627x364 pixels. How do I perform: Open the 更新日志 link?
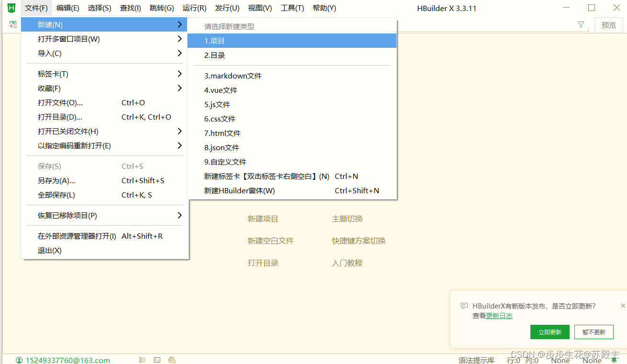click(x=499, y=316)
